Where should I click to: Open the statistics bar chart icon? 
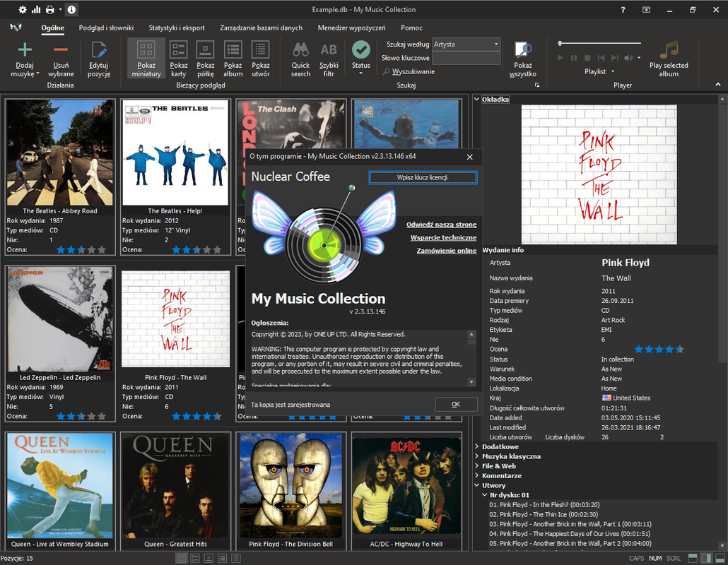(36, 9)
